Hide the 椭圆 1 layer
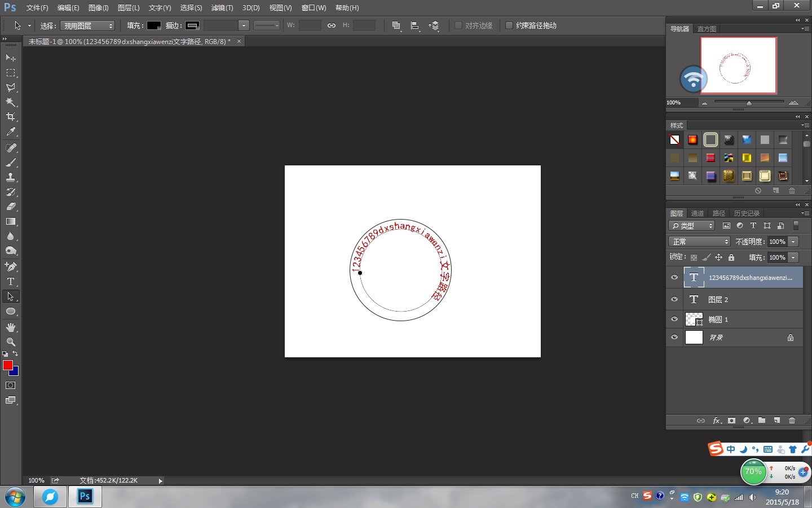The height and width of the screenshot is (508, 812). pos(674,319)
